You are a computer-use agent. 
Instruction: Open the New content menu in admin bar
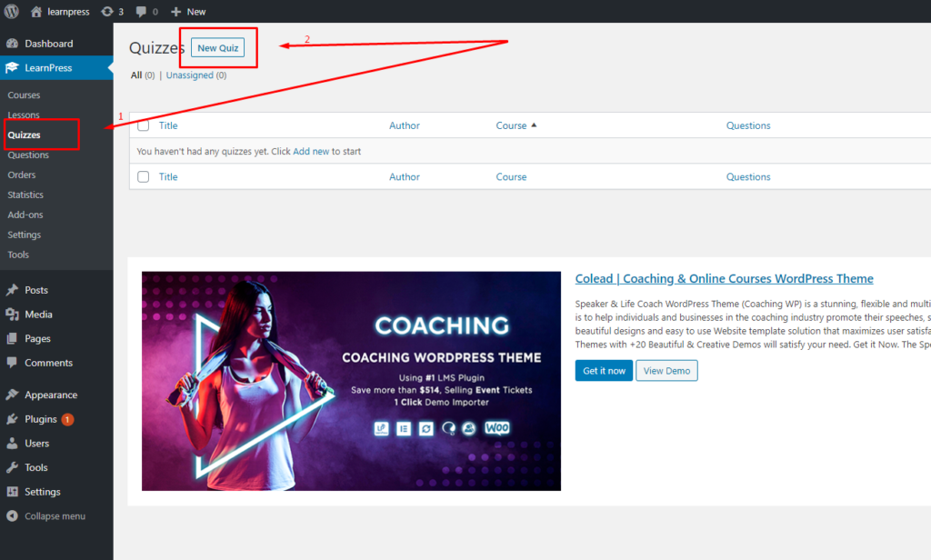[x=188, y=12]
